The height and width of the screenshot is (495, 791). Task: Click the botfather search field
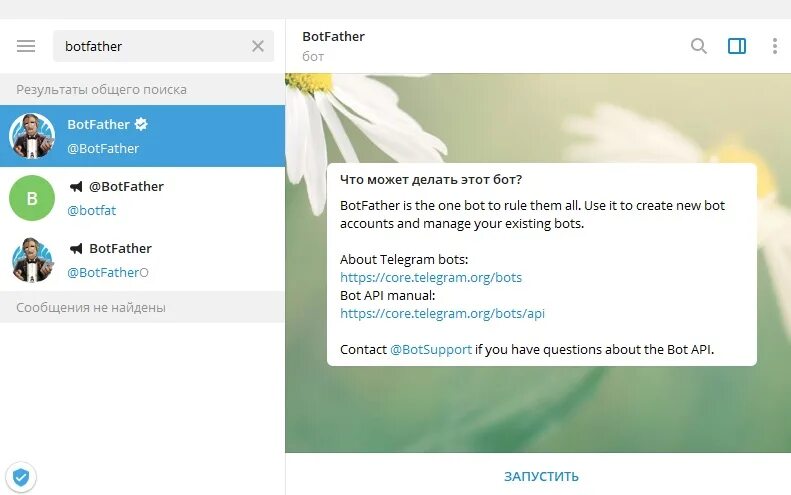tap(163, 46)
